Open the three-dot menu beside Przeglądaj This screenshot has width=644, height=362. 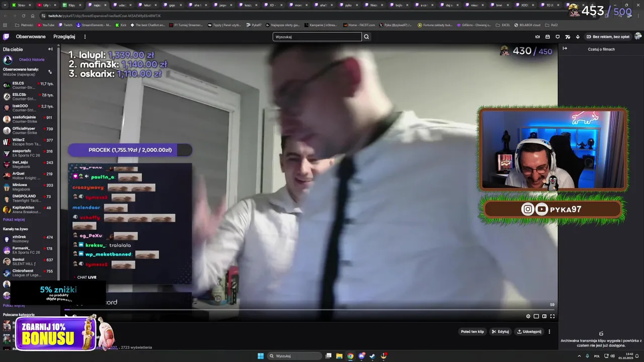(x=85, y=37)
